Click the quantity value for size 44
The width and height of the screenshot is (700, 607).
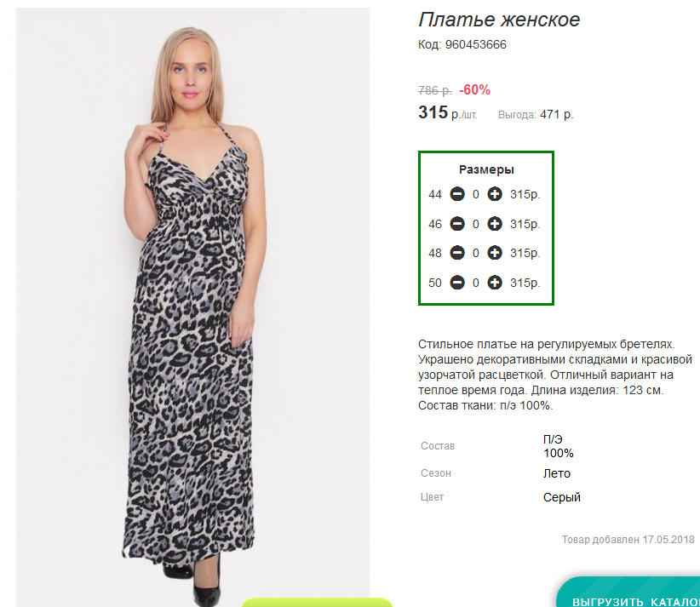(476, 194)
